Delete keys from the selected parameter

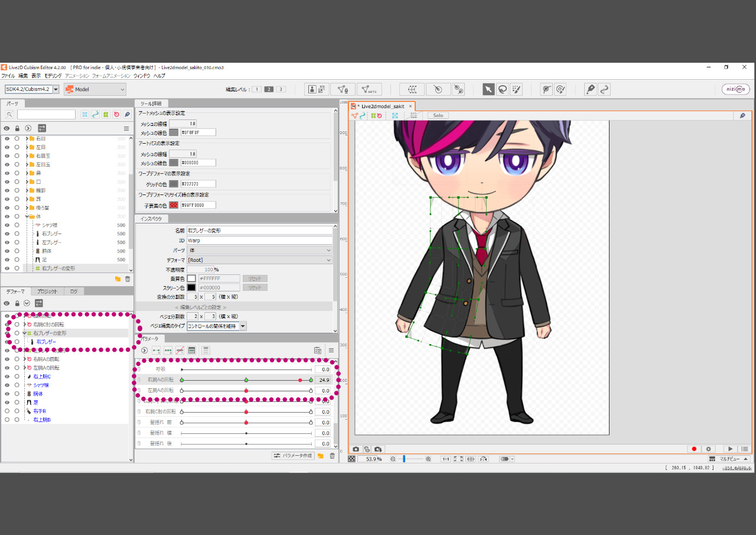(x=180, y=351)
